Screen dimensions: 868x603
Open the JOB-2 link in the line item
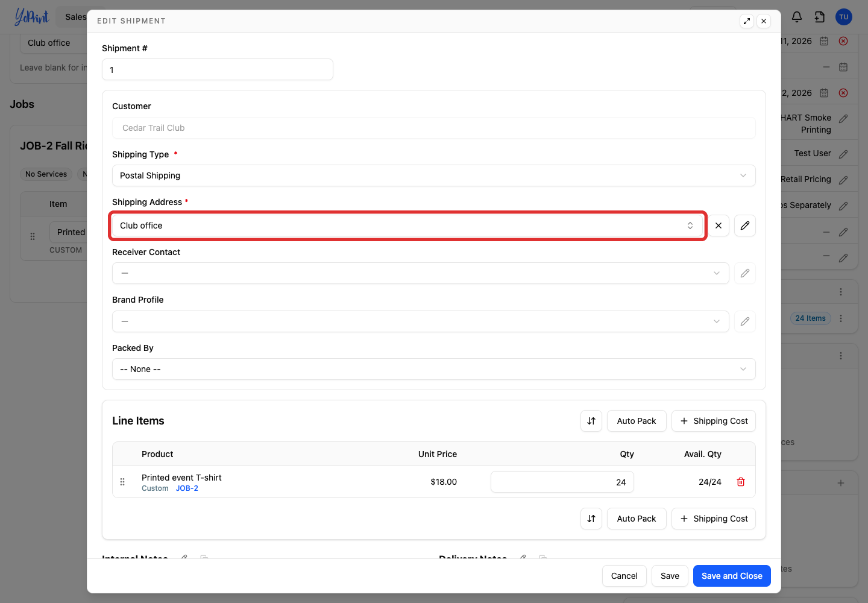tap(187, 488)
